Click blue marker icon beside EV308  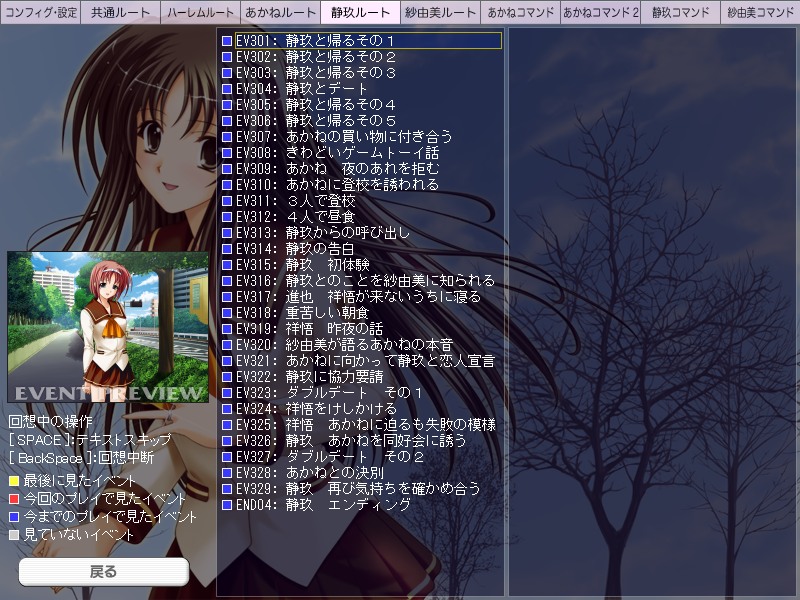click(227, 153)
